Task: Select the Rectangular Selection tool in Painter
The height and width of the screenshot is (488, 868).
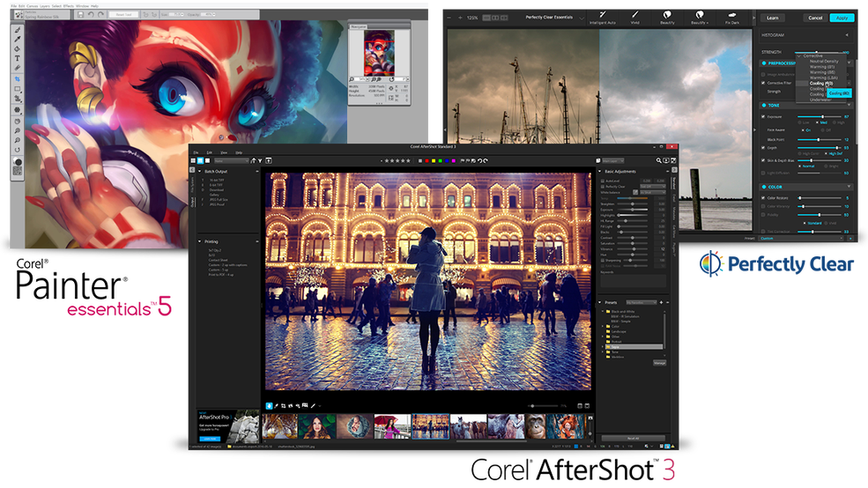Action: (x=17, y=88)
